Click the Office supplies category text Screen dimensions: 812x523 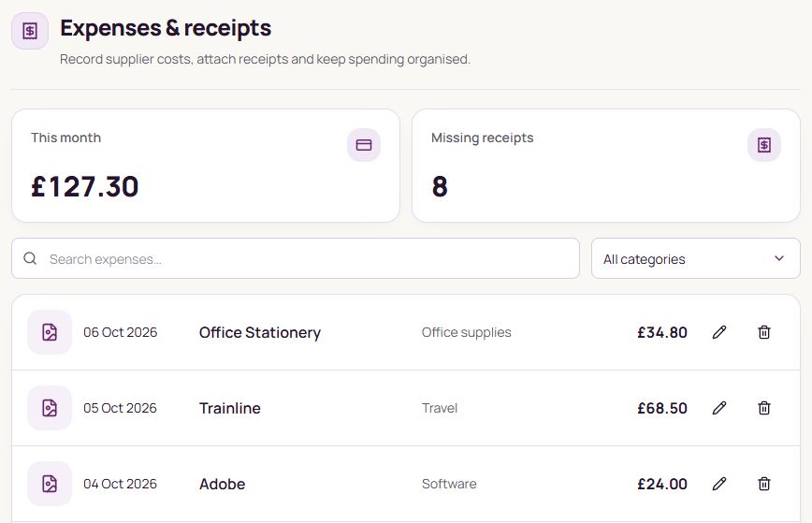466,332
